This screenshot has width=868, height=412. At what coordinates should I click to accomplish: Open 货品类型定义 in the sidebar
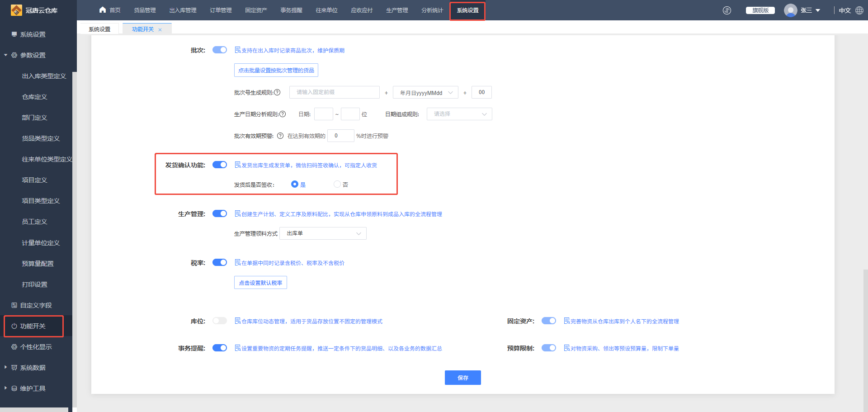41,138
